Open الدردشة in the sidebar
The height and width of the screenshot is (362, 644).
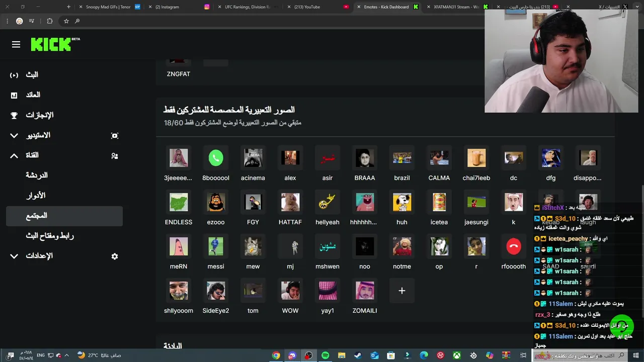[x=37, y=175]
